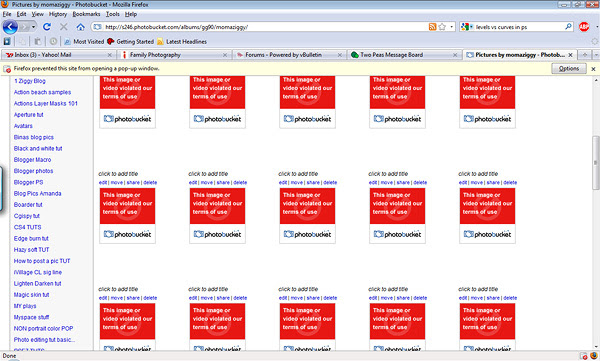Click the scrollbar up arrow
Viewport: 600px width, 361px height.
pyautogui.click(x=595, y=80)
